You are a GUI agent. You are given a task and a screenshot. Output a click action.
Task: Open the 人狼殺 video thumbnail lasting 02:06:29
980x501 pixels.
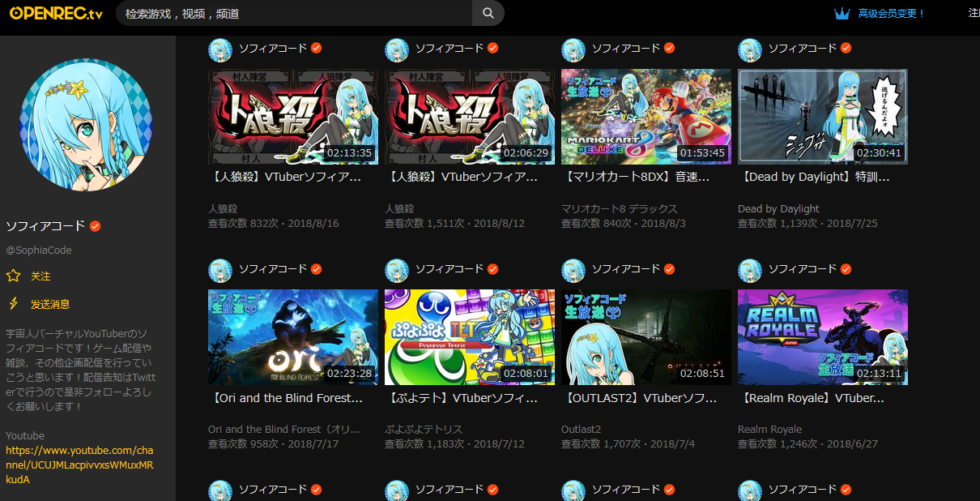pyautogui.click(x=470, y=117)
